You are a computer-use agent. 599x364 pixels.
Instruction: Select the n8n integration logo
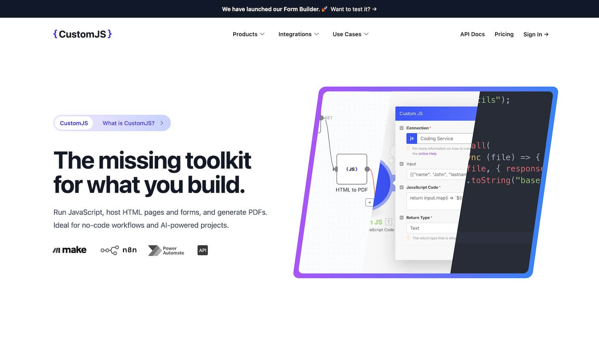point(118,250)
